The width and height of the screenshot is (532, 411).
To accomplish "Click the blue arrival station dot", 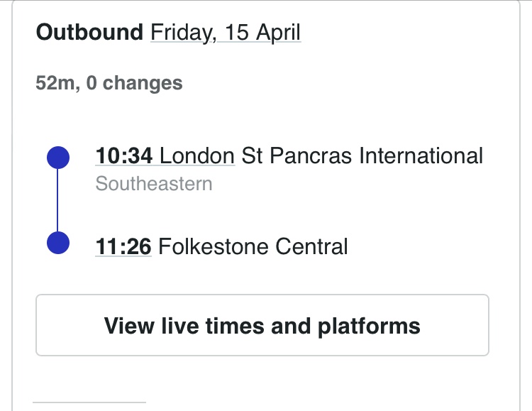I will [57, 242].
